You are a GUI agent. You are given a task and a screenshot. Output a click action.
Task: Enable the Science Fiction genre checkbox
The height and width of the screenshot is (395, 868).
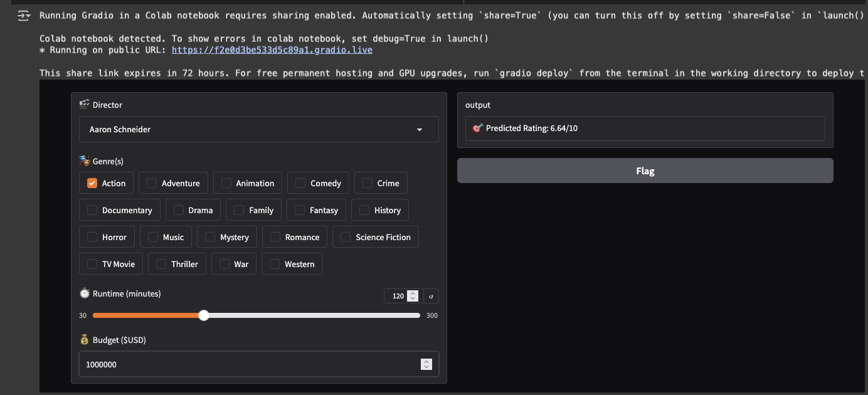pyautogui.click(x=346, y=237)
